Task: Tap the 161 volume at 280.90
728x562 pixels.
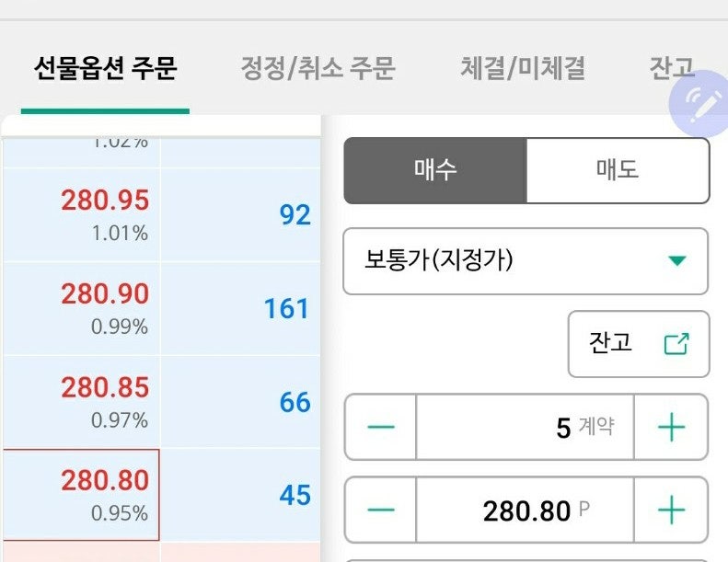Action: tap(286, 309)
